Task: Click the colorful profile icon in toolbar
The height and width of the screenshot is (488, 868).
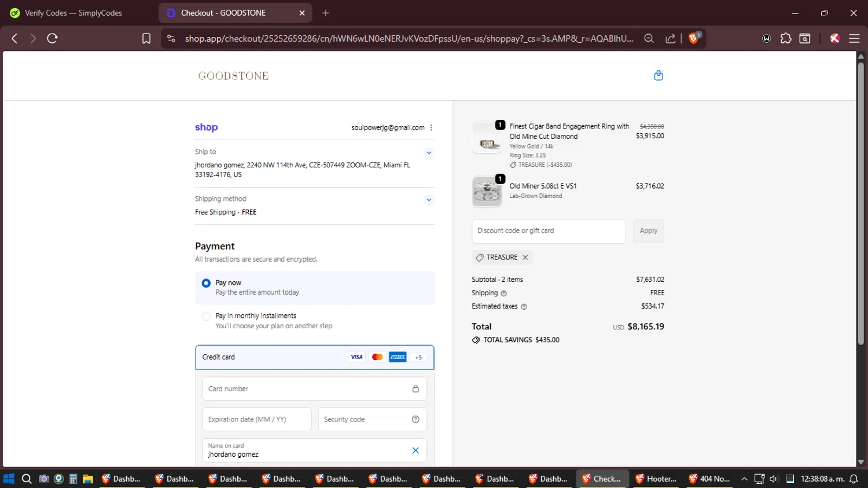Action: (834, 38)
